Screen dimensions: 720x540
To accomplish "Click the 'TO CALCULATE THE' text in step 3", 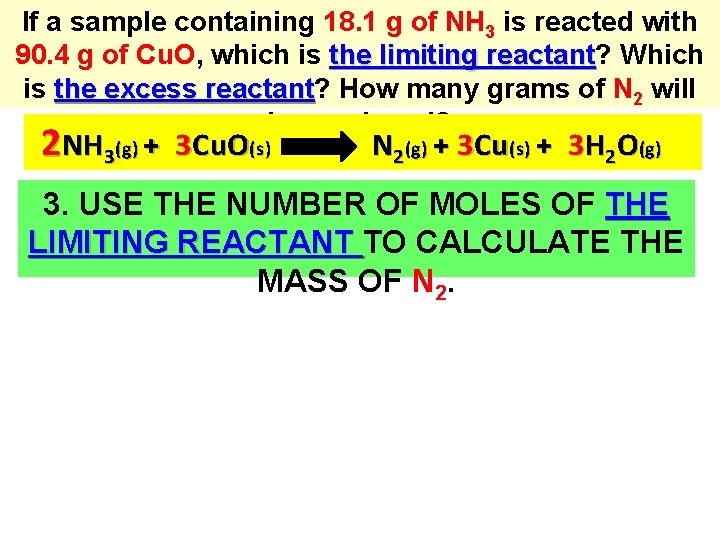I will (x=524, y=242).
